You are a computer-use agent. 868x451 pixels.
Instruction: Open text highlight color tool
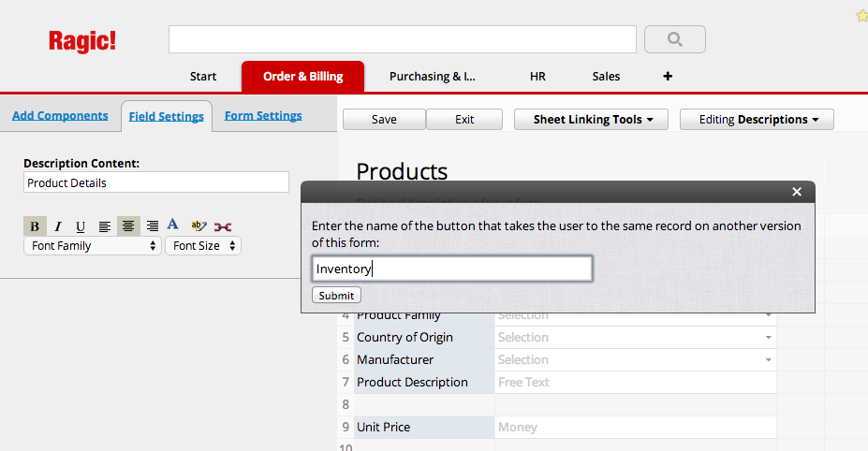tap(199, 225)
